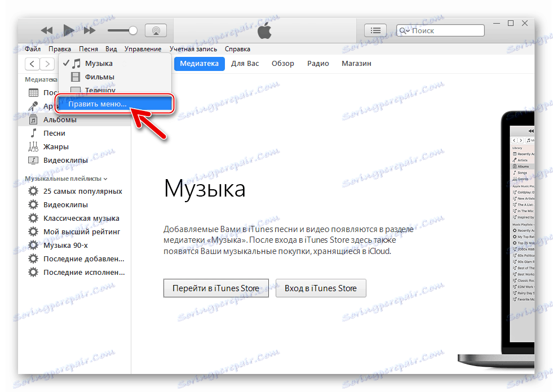Select Фильмы in the media dropdown
The height and width of the screenshot is (392, 553).
(x=115, y=77)
